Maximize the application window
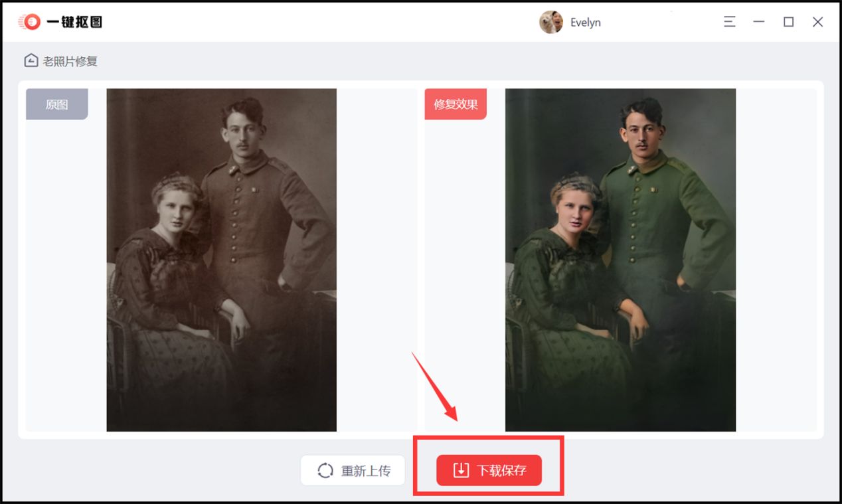This screenshot has width=842, height=504. pyautogui.click(x=788, y=22)
